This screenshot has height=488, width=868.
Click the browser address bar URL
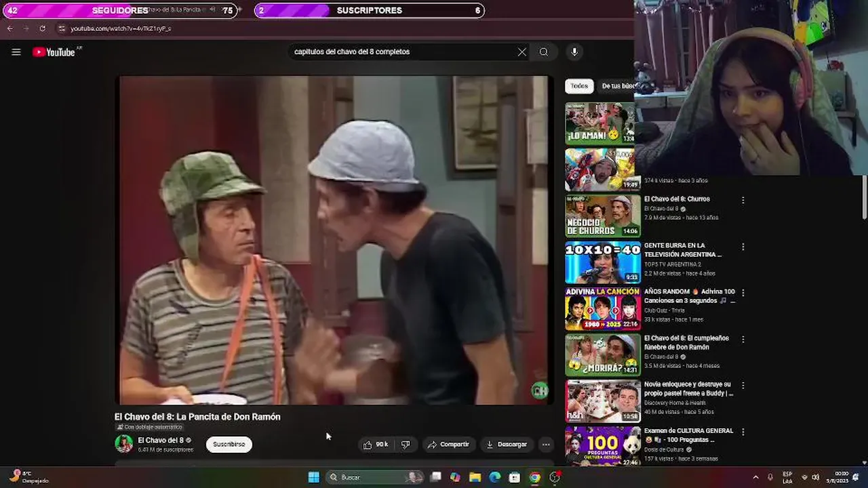pyautogui.click(x=121, y=28)
